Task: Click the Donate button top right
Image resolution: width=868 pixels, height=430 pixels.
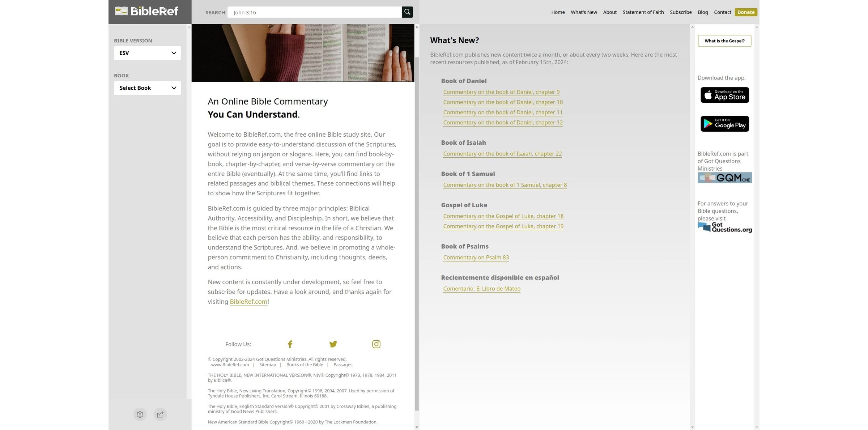Action: coord(745,12)
